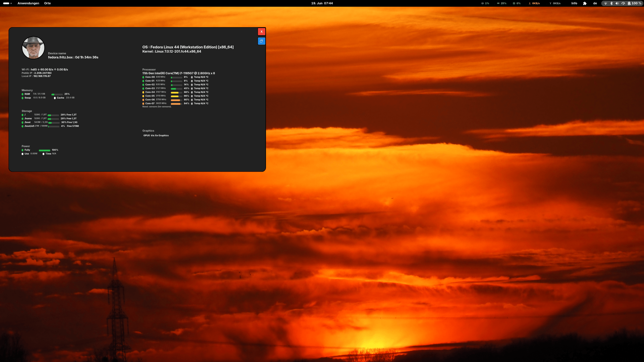Click the green dot beside Core-00
This screenshot has height=362, width=644.
143,77
